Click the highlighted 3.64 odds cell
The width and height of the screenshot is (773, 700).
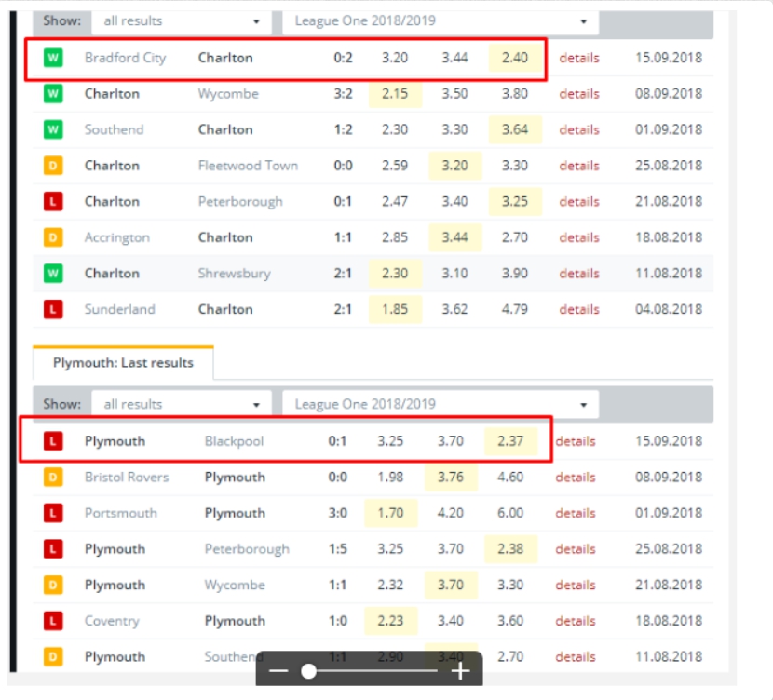coord(515,129)
